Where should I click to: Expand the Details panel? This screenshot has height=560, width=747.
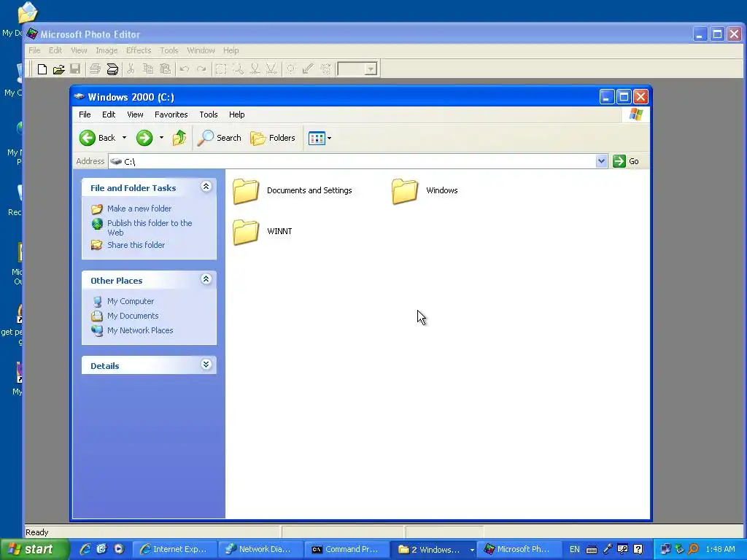(x=206, y=365)
